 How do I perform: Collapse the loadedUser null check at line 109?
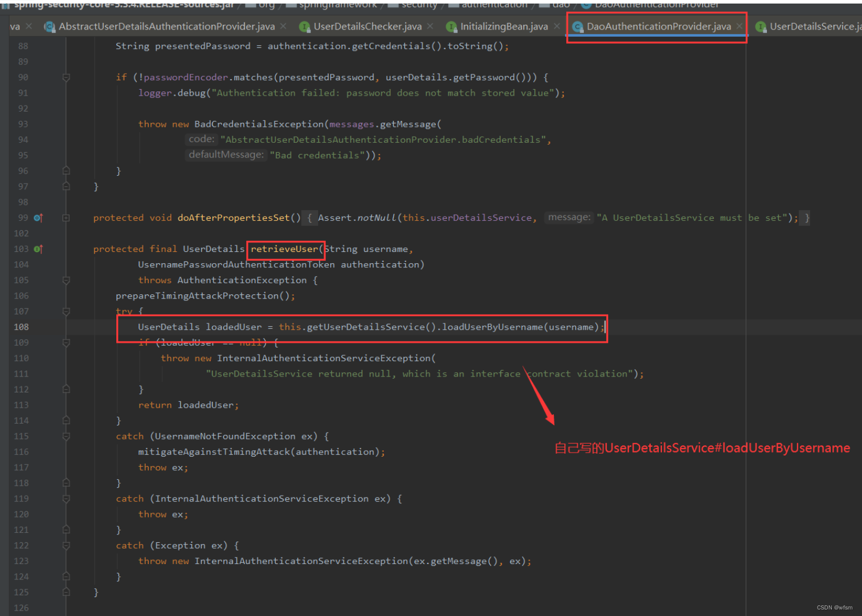66,343
